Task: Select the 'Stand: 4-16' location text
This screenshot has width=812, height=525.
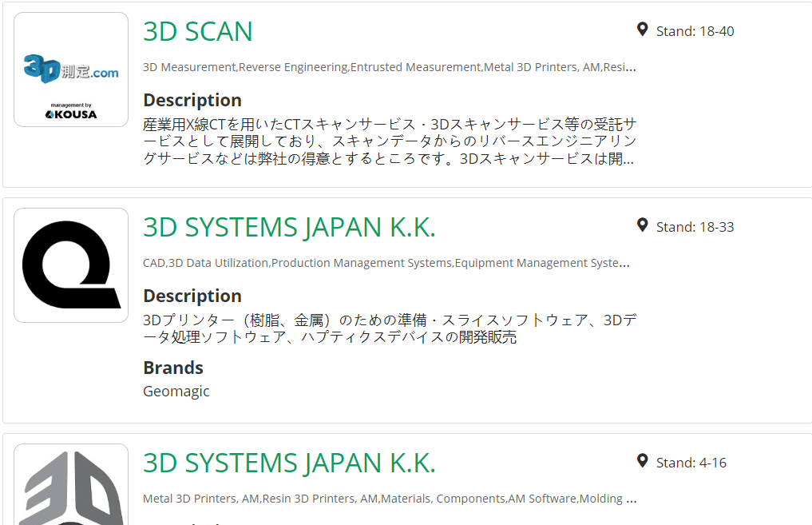Action: (x=691, y=463)
